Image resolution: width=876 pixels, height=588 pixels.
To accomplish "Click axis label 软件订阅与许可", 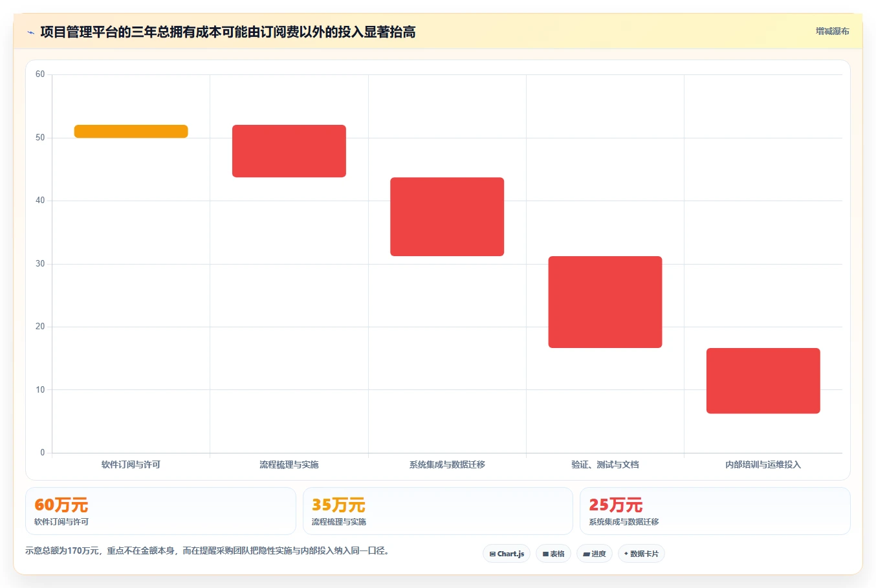I will pos(131,464).
